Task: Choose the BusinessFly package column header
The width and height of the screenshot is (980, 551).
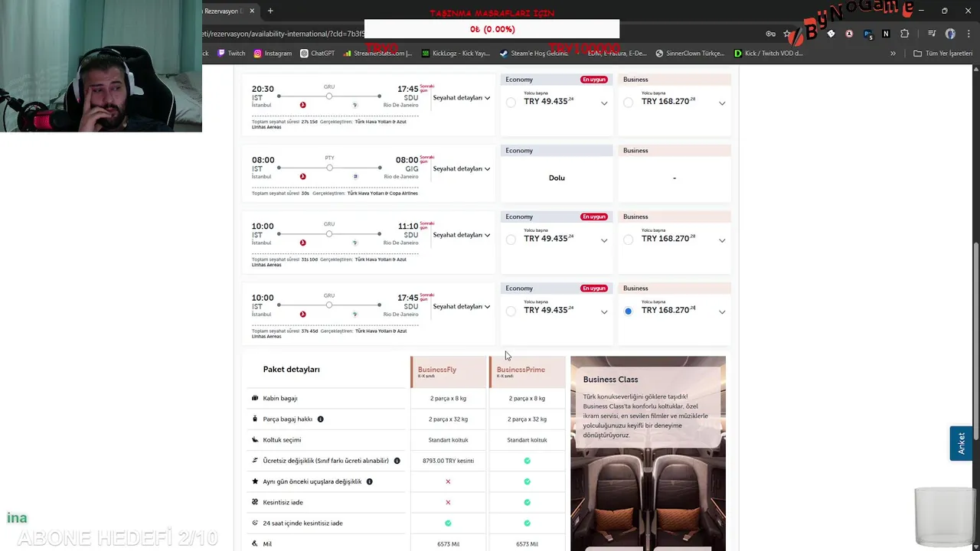Action: [448, 372]
